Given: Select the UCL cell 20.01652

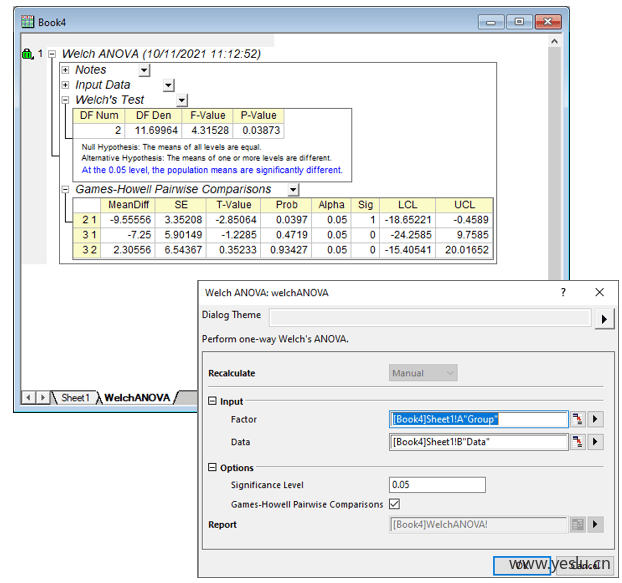Looking at the screenshot, I should point(464,250).
